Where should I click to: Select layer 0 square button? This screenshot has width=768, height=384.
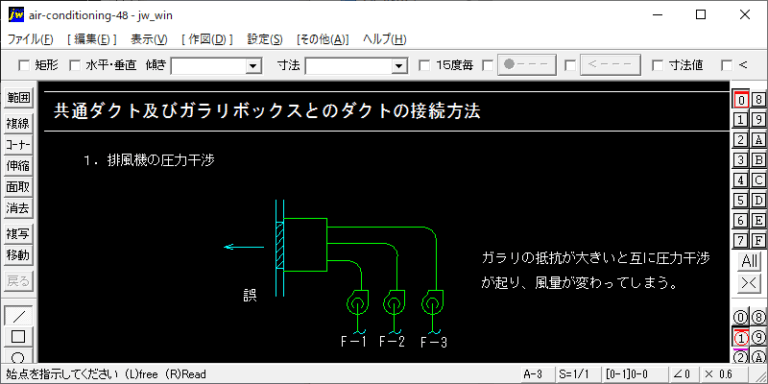pos(741,100)
